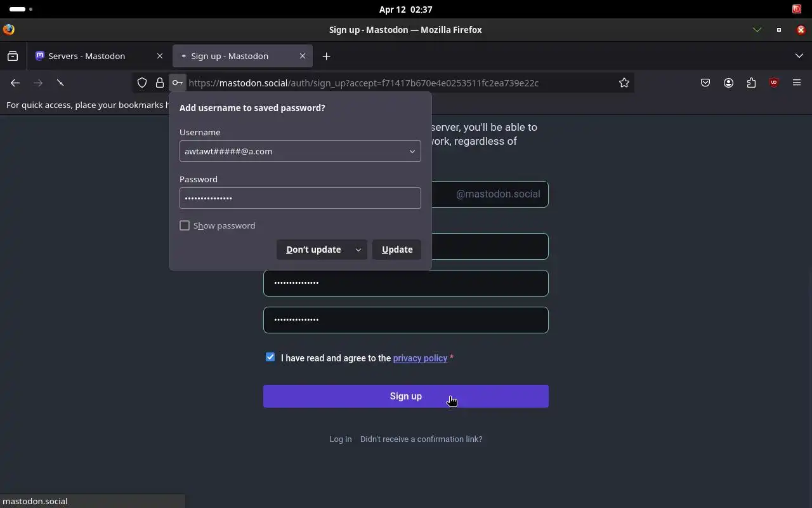Switch to the Servers - Mastodon tab

point(100,56)
